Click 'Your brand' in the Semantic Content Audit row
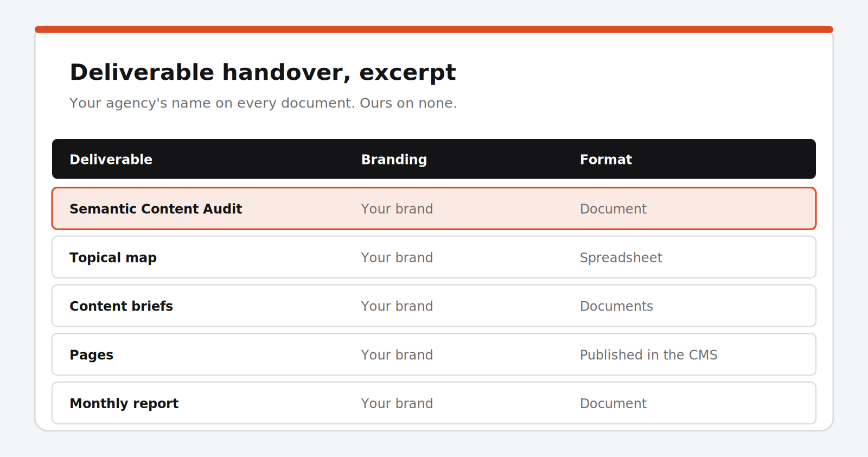This screenshot has height=457, width=868. (397, 209)
